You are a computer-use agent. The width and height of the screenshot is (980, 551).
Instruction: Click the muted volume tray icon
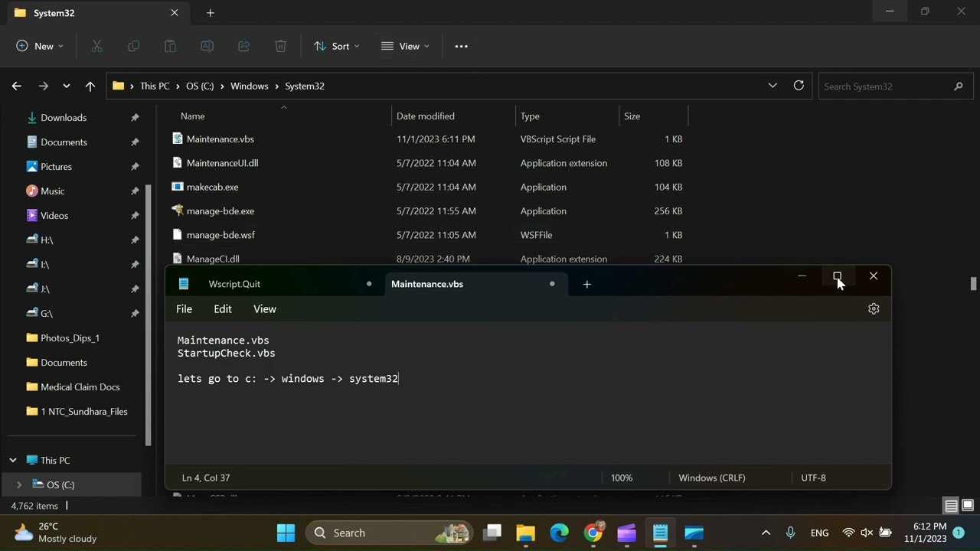tap(867, 533)
